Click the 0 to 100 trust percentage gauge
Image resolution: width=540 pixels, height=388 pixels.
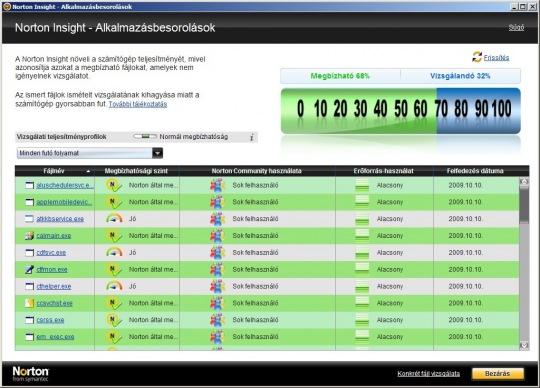point(401,111)
